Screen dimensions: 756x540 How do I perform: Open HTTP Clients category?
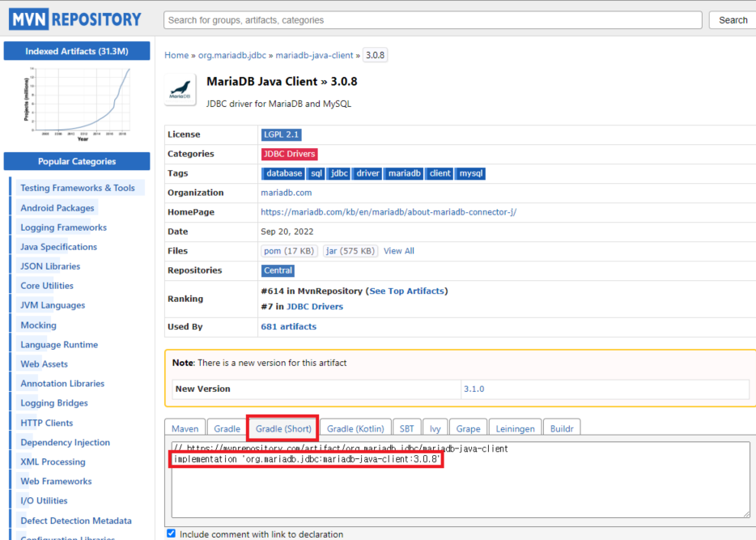click(x=47, y=423)
